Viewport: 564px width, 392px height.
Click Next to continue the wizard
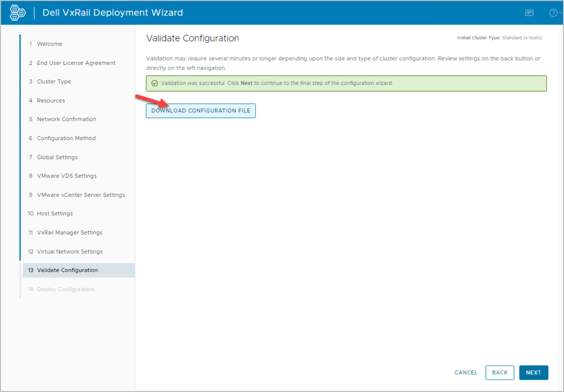point(533,373)
